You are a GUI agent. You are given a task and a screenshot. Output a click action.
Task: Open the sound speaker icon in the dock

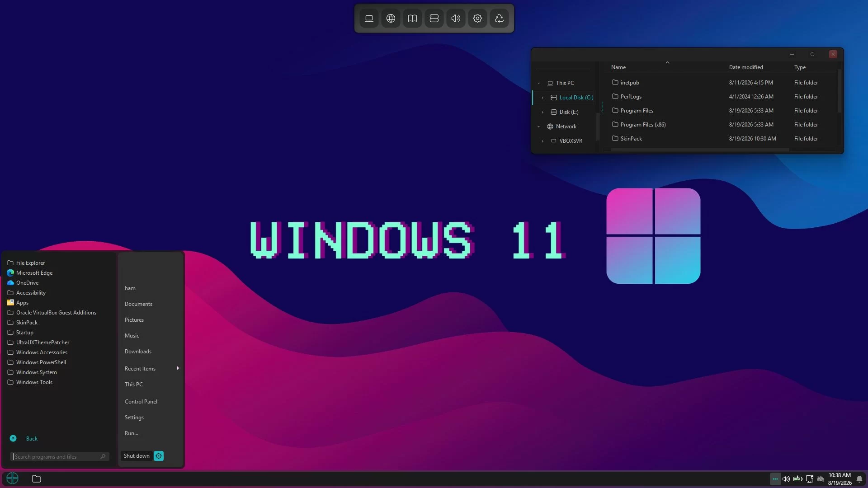[456, 19]
